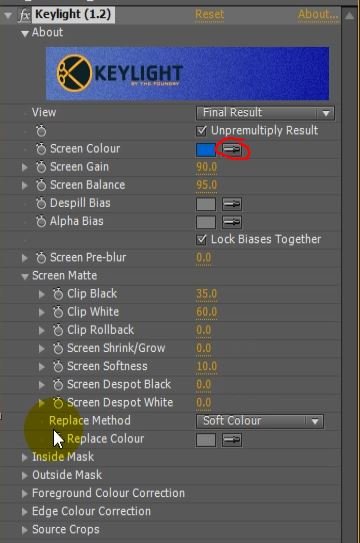Image resolution: width=360 pixels, height=543 pixels.
Task: Click the Despill Bias eyedropper icon
Action: (x=232, y=204)
